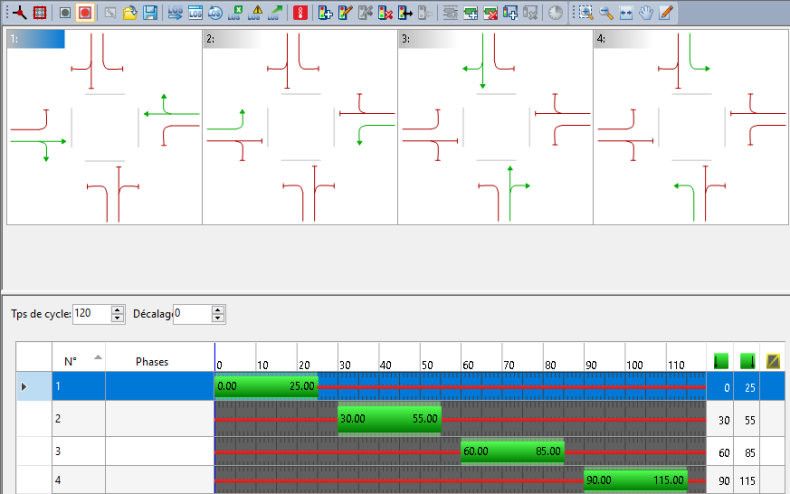Toggle the red record-style button
790x494 pixels.
tap(85, 13)
